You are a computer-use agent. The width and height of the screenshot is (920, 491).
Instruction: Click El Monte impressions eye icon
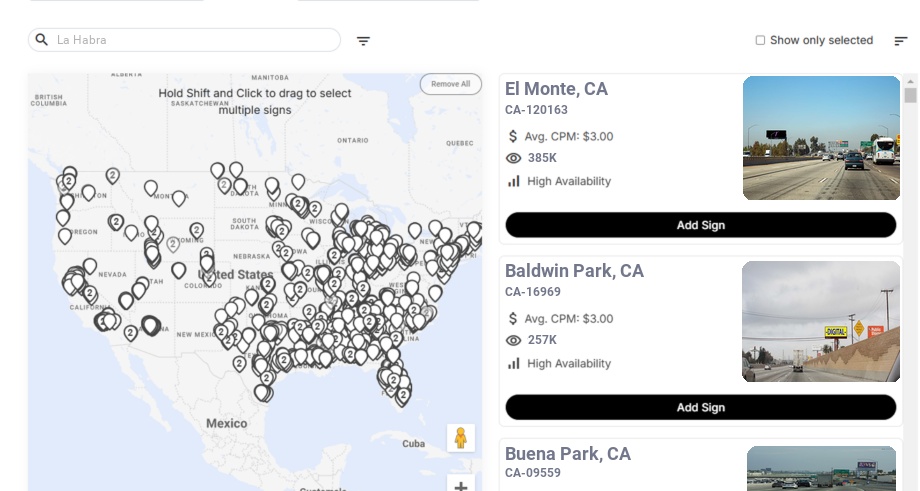click(514, 158)
